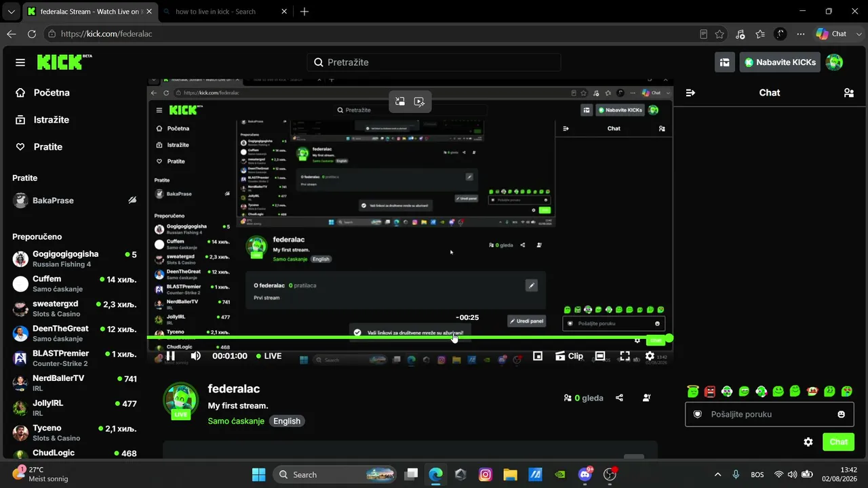
Task: Open the user profile avatar menu
Action: click(x=834, y=62)
